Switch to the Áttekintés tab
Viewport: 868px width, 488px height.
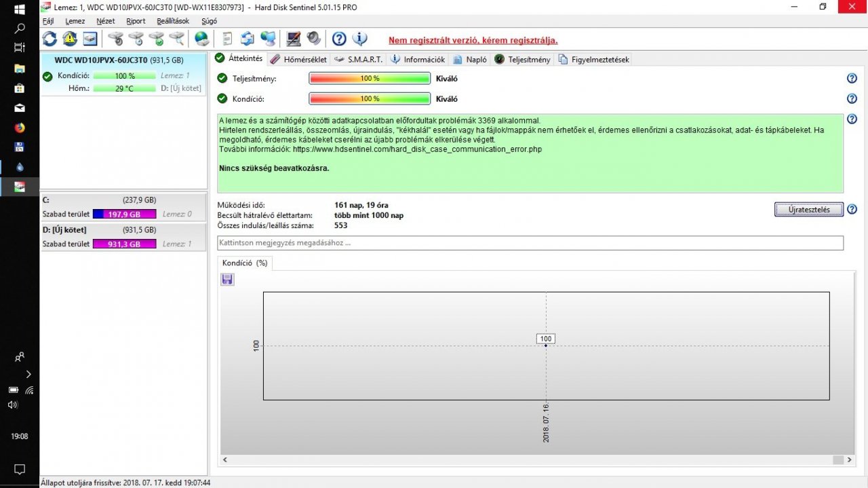(239, 59)
